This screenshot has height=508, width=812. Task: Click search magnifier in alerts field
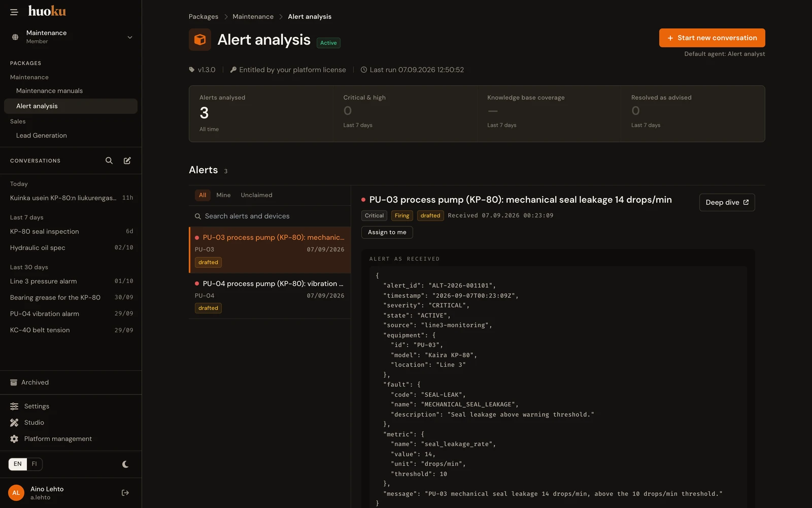[198, 216]
